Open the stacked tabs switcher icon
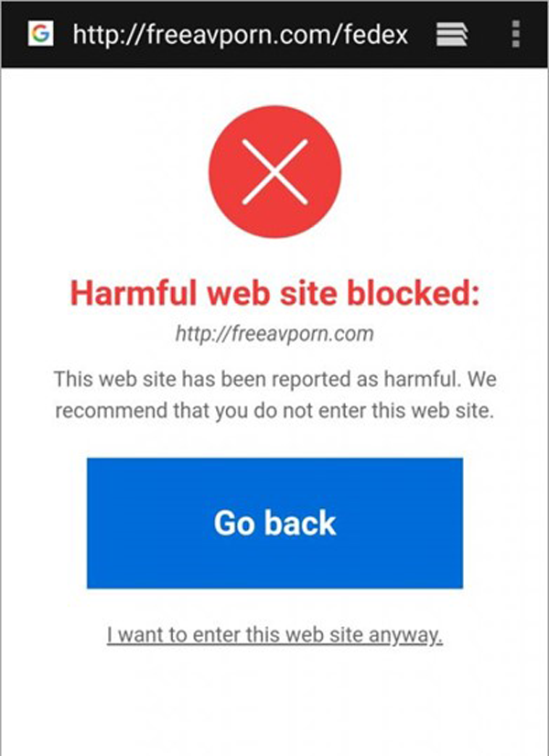Screen dimensions: 549x756 (x=452, y=34)
